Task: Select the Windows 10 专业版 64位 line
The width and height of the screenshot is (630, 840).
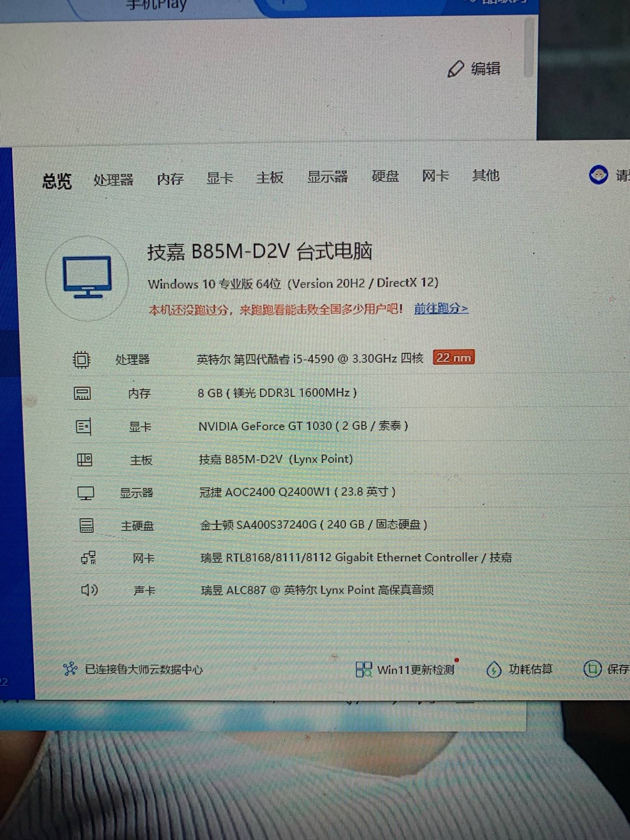Action: [293, 283]
